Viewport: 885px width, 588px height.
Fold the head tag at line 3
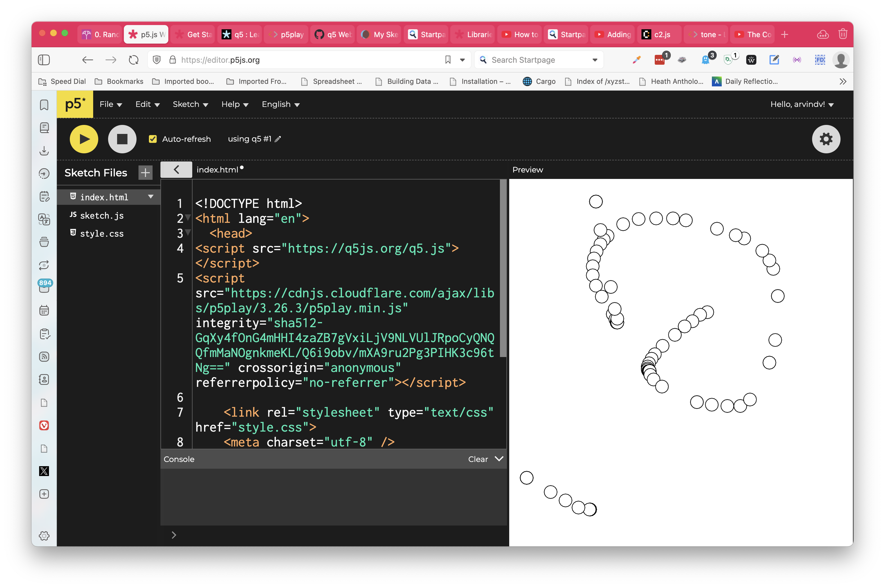pyautogui.click(x=188, y=232)
